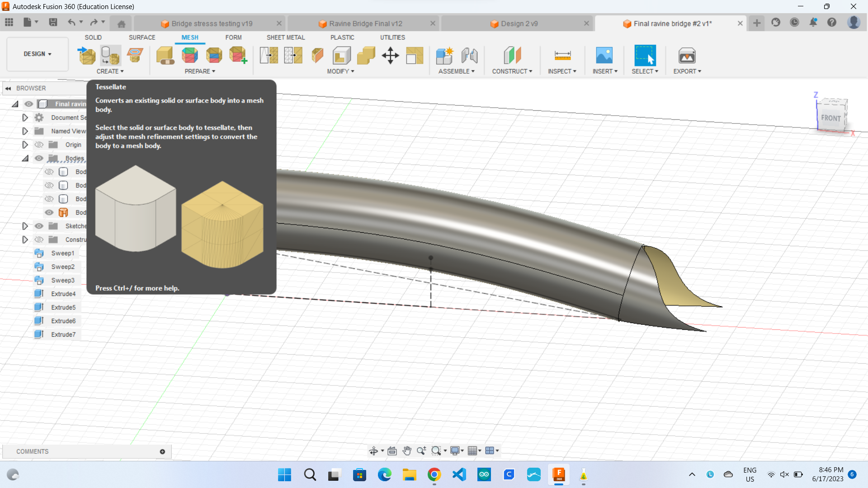Image resolution: width=868 pixels, height=488 pixels.
Task: Click the Insert Mesh icon
Action: 87,56
